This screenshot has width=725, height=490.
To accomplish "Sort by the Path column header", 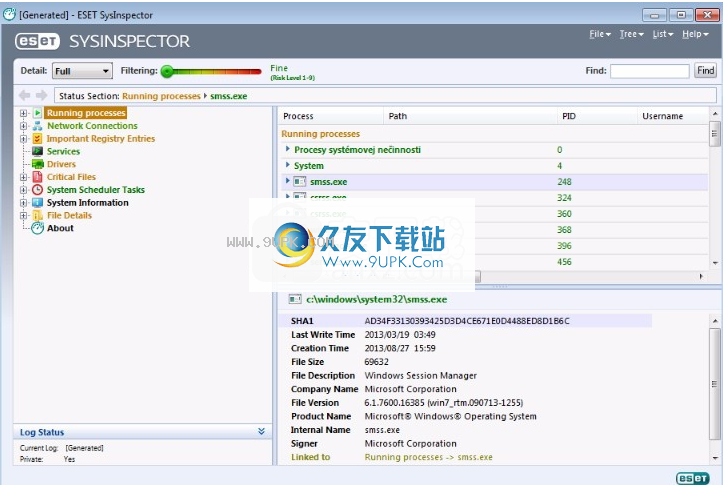I will click(x=470, y=116).
